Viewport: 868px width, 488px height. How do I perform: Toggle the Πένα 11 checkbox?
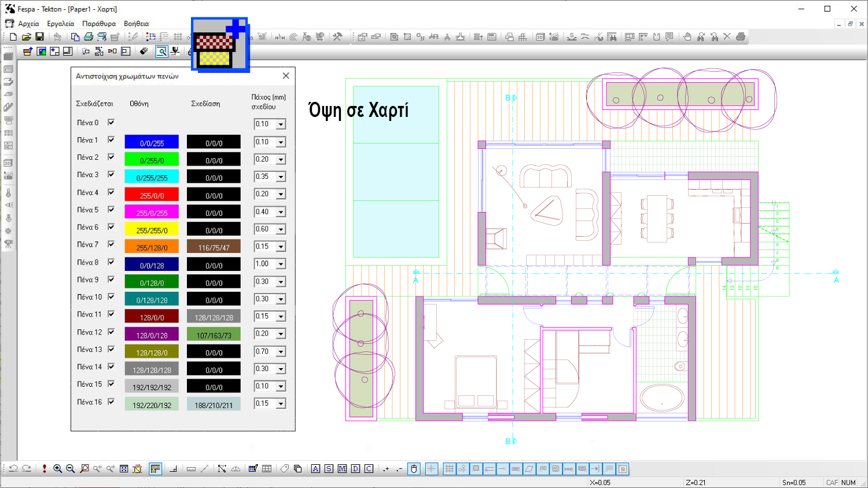[111, 314]
